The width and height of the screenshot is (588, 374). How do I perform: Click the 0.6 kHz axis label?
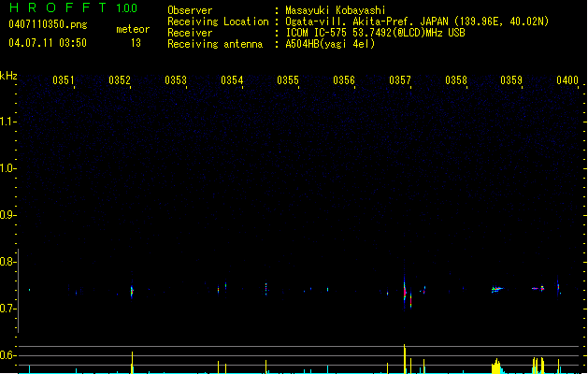7,355
